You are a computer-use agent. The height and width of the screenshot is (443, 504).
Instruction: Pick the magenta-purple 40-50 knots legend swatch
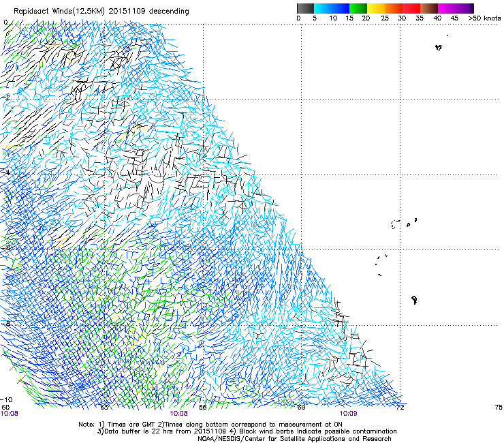click(456, 8)
